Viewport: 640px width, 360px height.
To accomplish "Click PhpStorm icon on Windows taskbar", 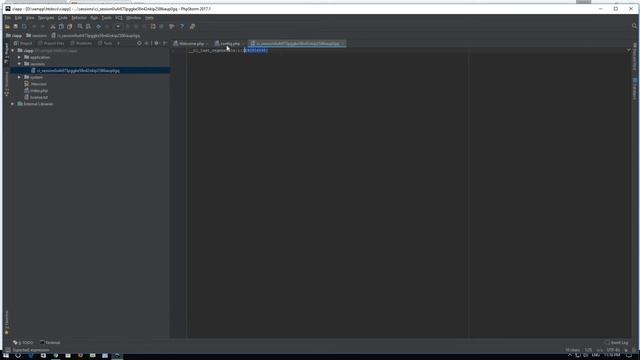I will pos(118,356).
